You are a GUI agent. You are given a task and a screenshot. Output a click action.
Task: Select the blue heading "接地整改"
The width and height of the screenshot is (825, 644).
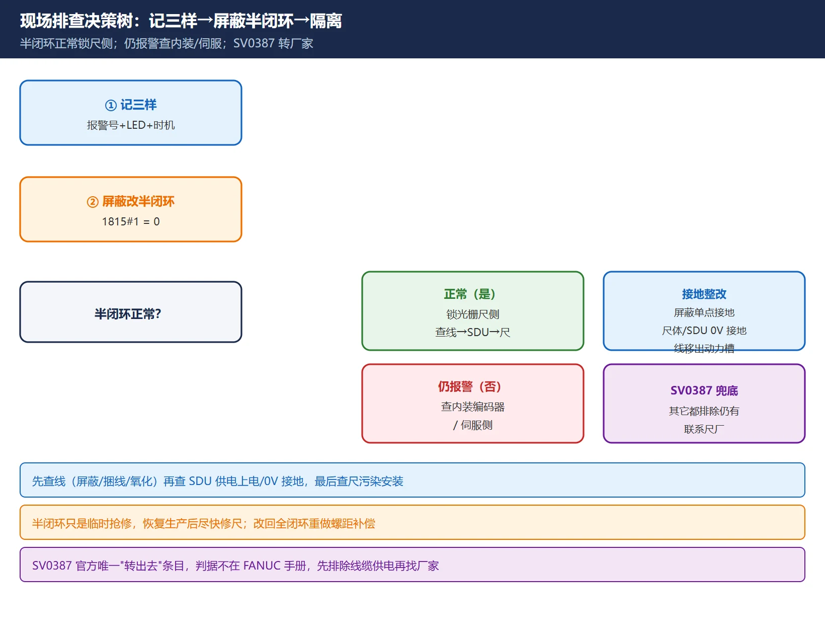[x=704, y=294]
